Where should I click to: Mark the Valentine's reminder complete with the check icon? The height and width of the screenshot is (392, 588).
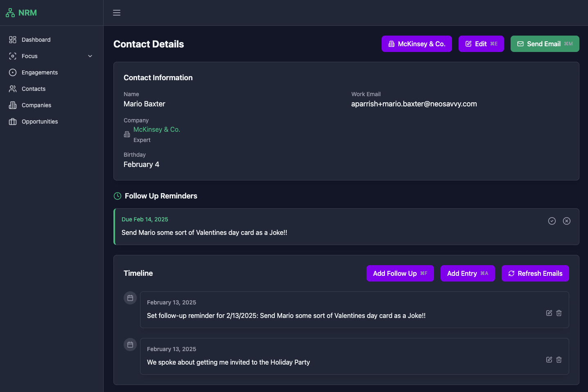pos(552,221)
